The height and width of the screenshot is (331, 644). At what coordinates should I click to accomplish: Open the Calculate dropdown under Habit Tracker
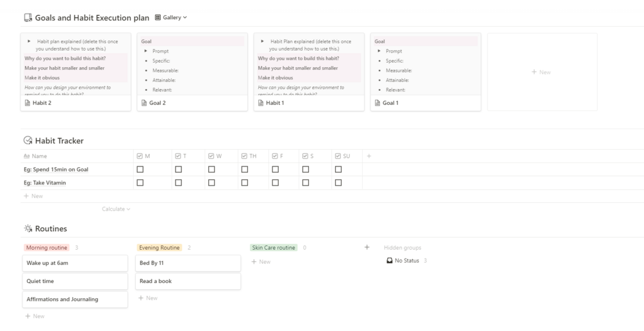click(x=116, y=209)
